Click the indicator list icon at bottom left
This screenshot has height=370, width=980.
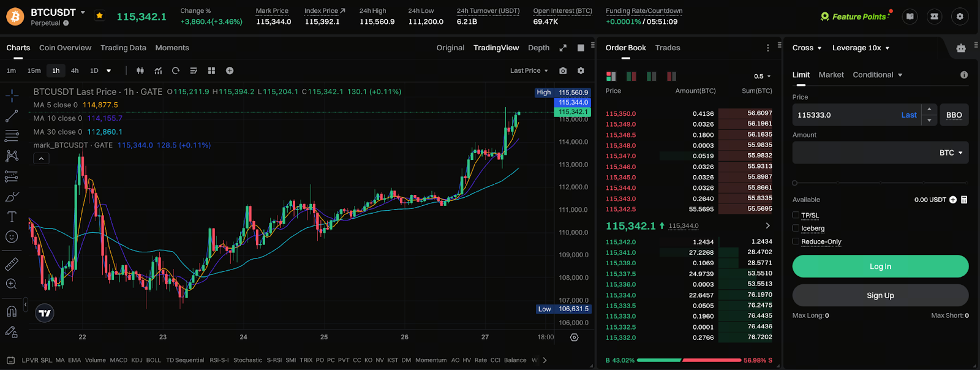pyautogui.click(x=10, y=360)
